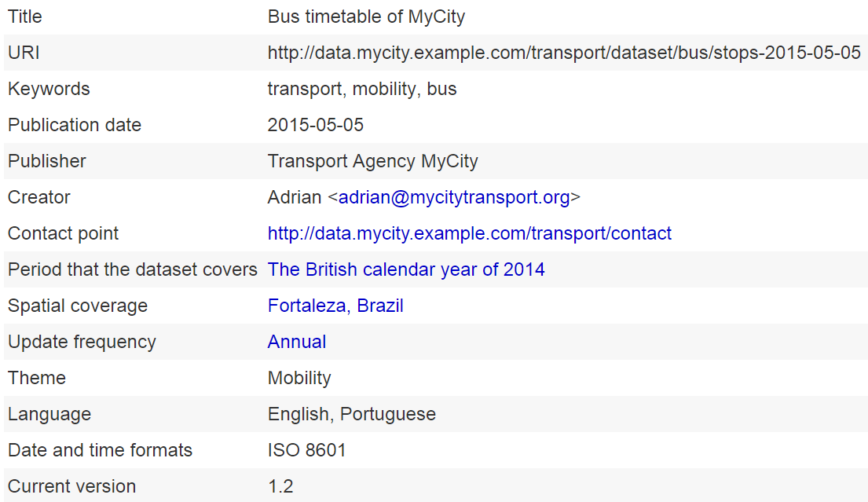
Task: Click the 'Period that the dataset covers' label
Action: click(133, 269)
